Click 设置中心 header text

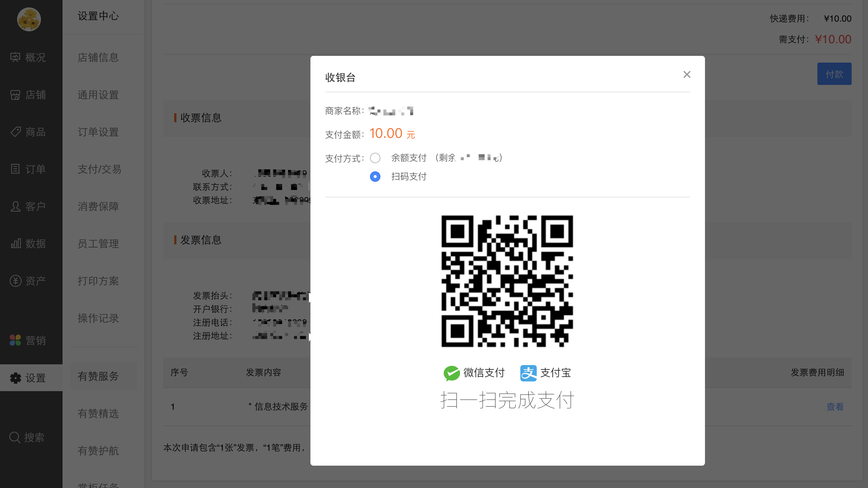98,16
